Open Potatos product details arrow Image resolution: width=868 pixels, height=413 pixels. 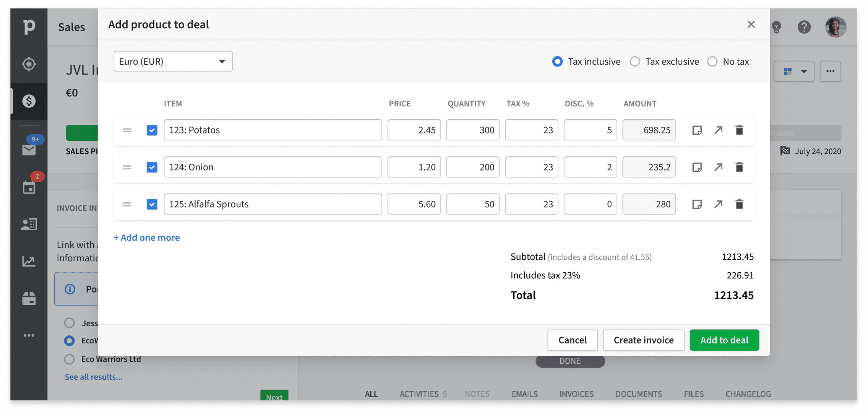718,130
